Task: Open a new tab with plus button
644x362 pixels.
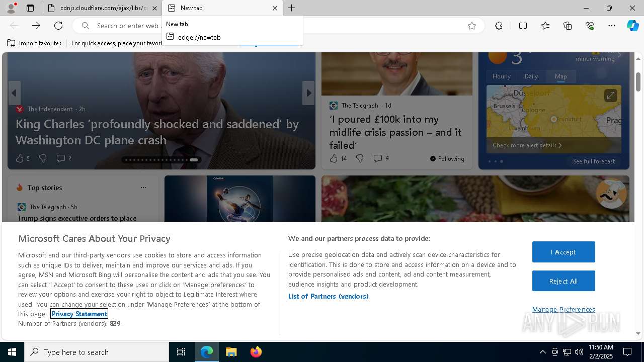Action: [x=292, y=8]
